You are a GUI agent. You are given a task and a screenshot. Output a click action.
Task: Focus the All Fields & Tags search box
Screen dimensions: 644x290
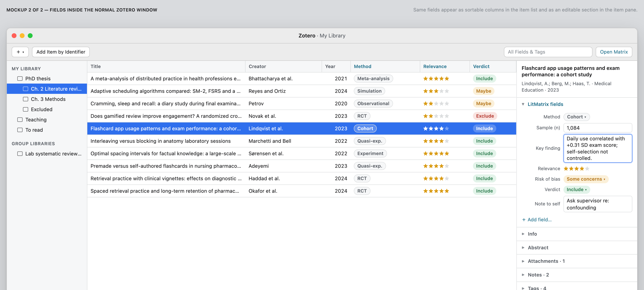[x=548, y=52]
